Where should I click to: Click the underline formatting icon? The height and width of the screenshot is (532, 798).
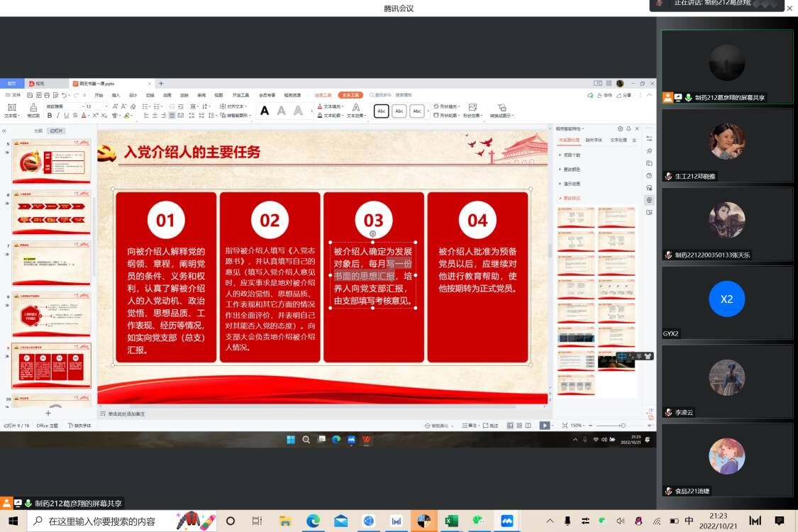coord(67,116)
